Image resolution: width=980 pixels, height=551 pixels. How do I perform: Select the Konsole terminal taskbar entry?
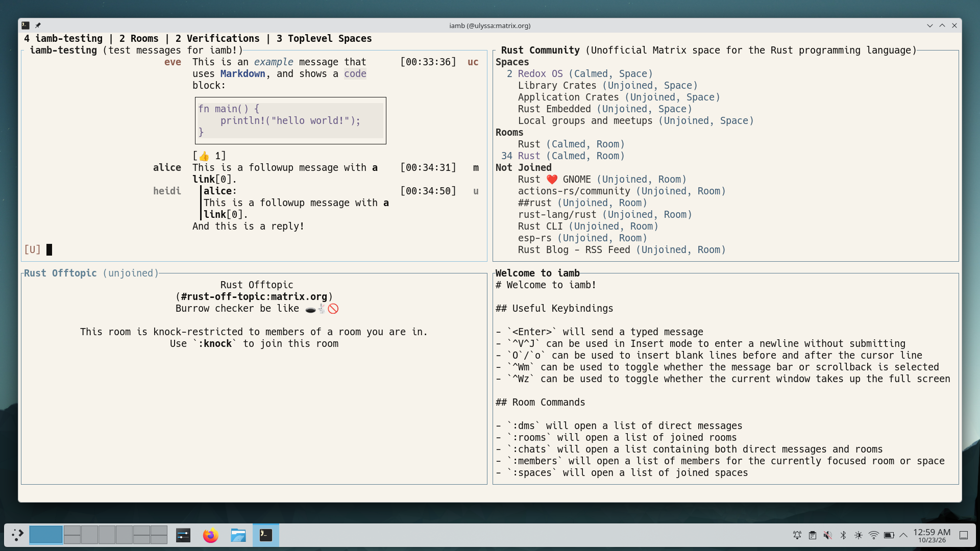click(265, 535)
